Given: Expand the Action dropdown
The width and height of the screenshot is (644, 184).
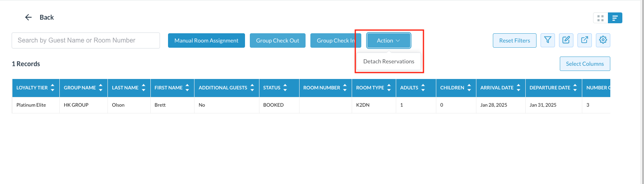Looking at the screenshot, I should (388, 40).
